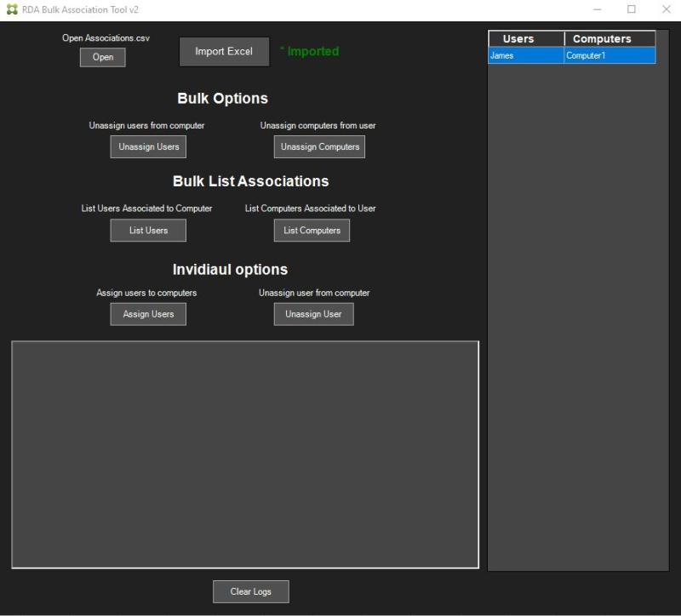Click the Computers column header
The image size is (681, 616).
(609, 38)
